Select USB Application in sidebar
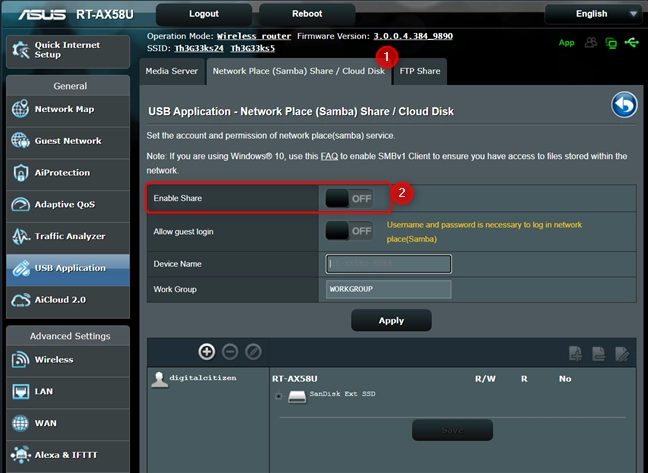The width and height of the screenshot is (648, 473). 68,268
